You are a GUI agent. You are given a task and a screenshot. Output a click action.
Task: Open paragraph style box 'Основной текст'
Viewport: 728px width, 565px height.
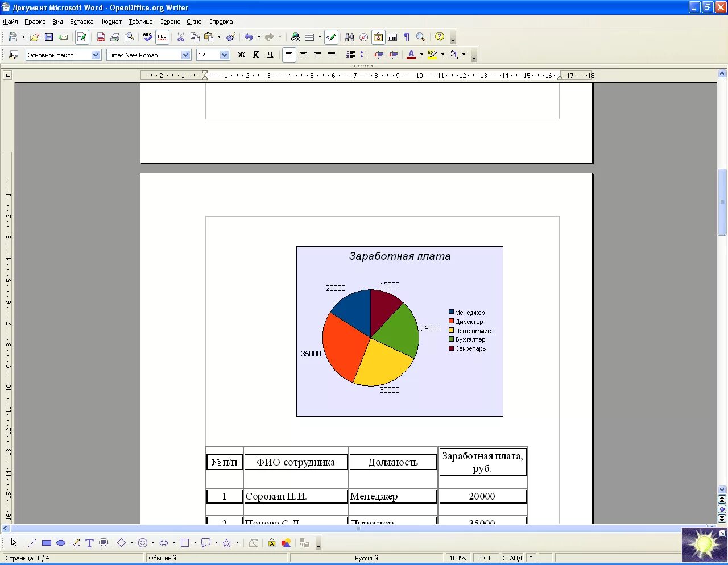(63, 55)
